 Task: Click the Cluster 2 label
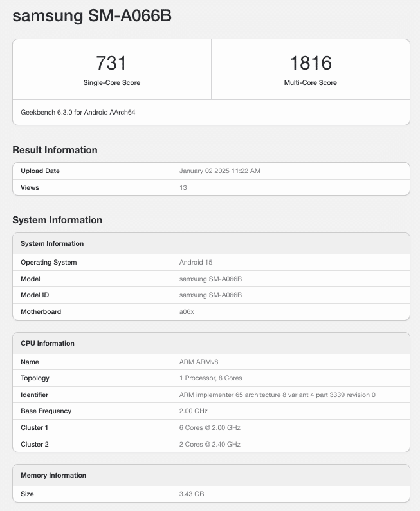point(35,444)
